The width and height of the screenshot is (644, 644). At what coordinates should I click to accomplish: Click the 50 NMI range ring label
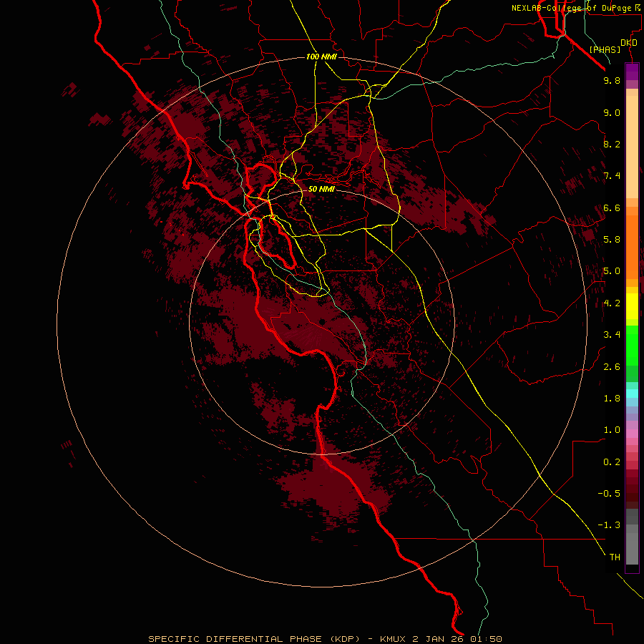pos(321,189)
